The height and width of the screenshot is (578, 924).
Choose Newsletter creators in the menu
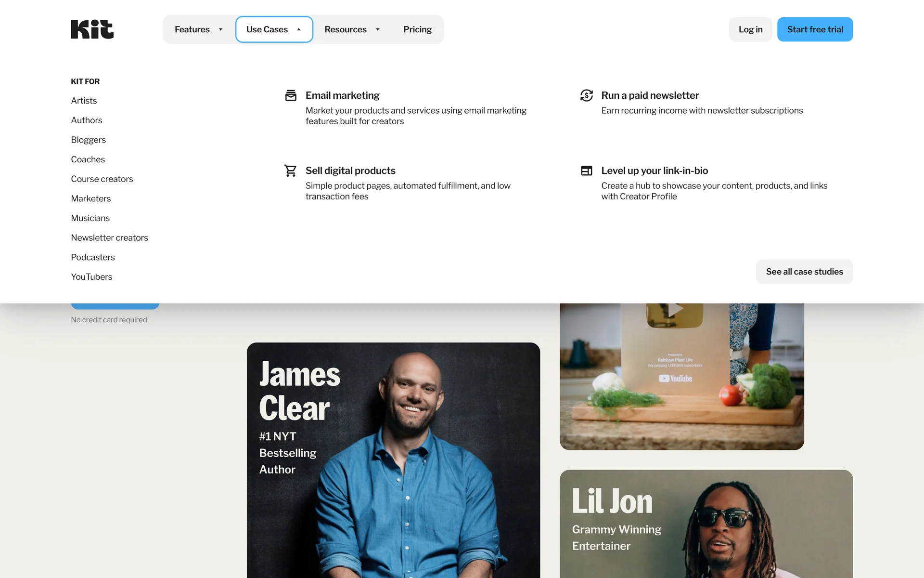[x=109, y=238]
